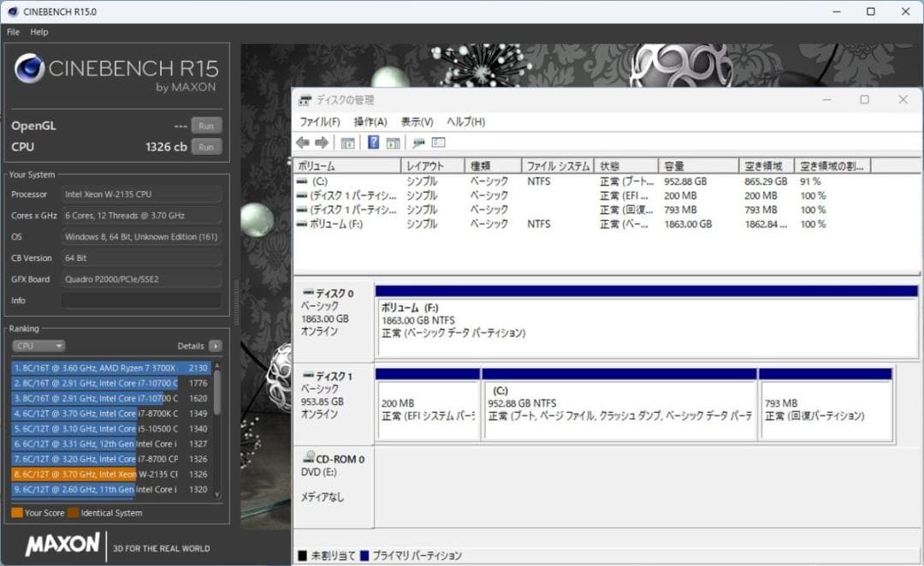This screenshot has width=924, height=566.
Task: Click the forward arrow in Disk Management toolbar
Action: click(x=320, y=143)
